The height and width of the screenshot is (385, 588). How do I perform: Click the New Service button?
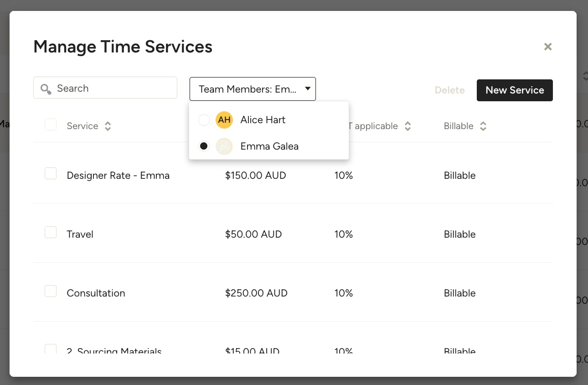(515, 90)
